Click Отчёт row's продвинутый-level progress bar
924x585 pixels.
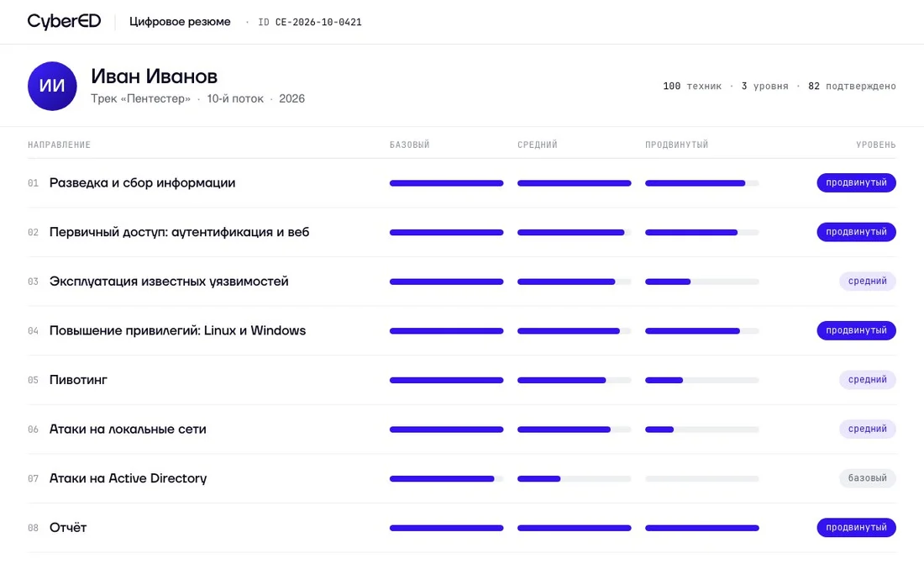(x=702, y=528)
